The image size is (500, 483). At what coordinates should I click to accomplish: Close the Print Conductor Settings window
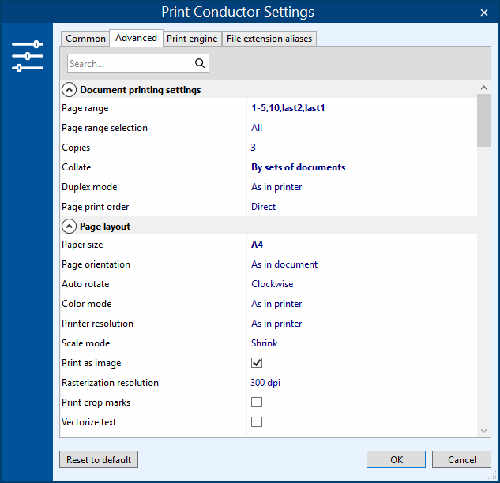[484, 13]
